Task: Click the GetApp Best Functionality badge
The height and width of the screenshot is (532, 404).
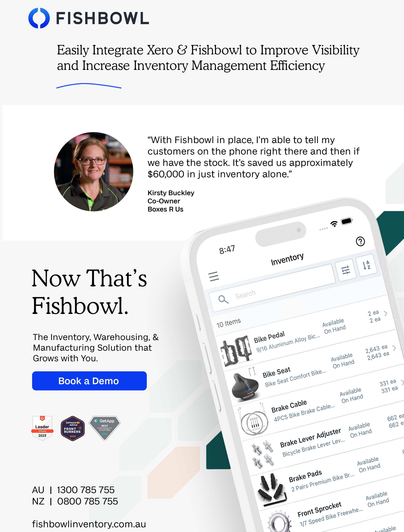Action: click(105, 428)
